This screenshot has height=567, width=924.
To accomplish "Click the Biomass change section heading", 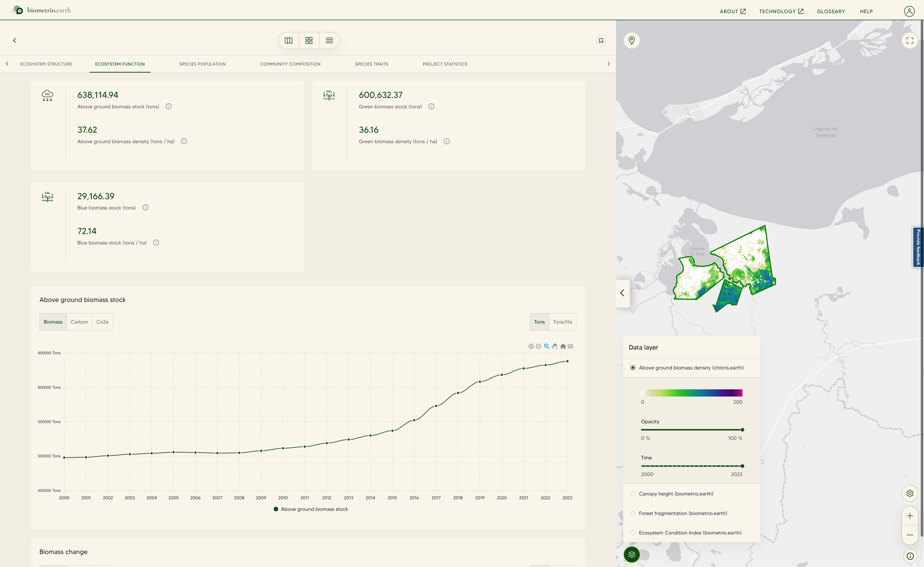I will coord(63,552).
